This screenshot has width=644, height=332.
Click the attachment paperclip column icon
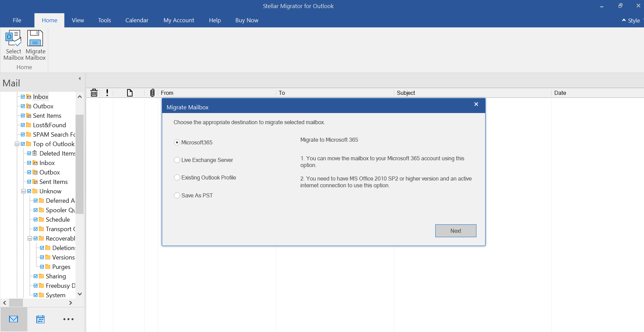click(152, 93)
